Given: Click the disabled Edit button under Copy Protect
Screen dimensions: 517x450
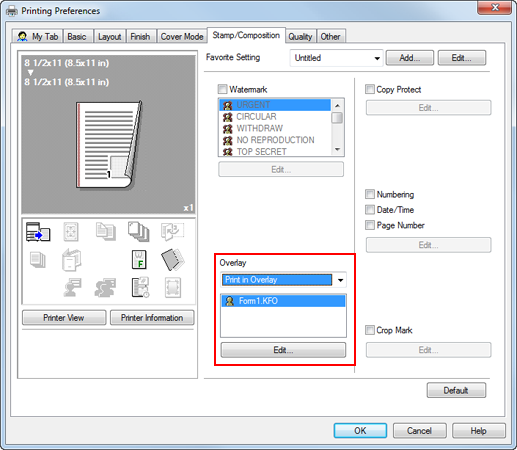Looking at the screenshot, I should pos(428,108).
